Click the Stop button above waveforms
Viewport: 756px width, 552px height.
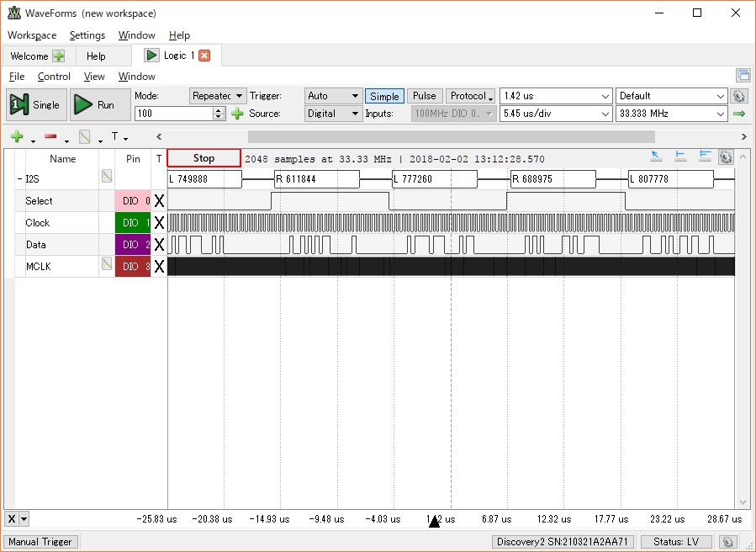tap(204, 158)
